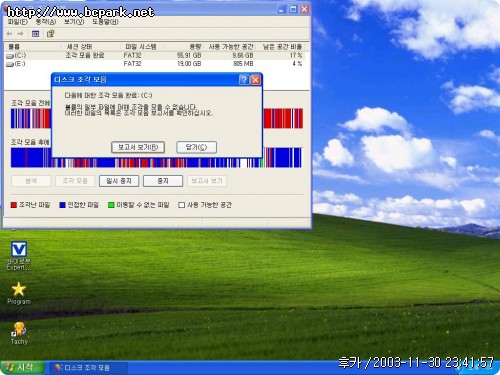Screen dimensions: 500x375
Task: Click the FAT32 cell in C: row
Action: [132, 55]
